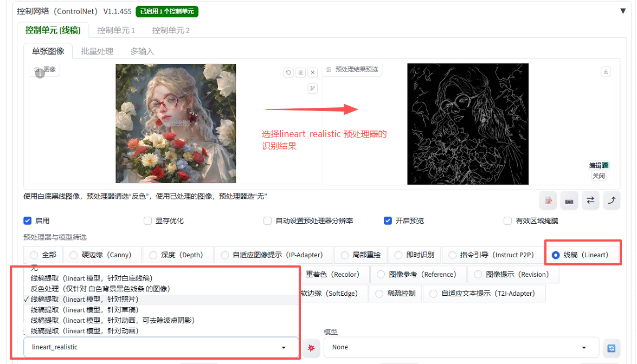Open the 批量处理 tab
Screen dimensions: 637x364
97,51
